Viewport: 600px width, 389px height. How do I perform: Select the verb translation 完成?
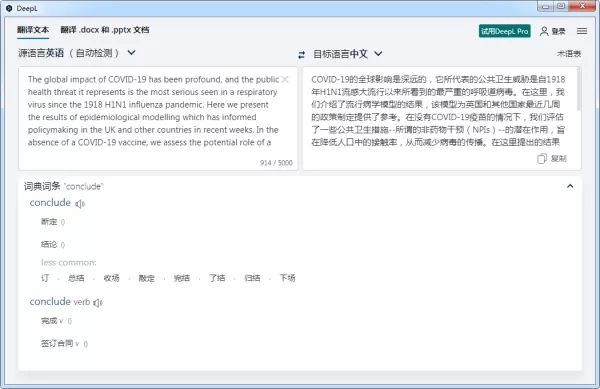pyautogui.click(x=49, y=321)
